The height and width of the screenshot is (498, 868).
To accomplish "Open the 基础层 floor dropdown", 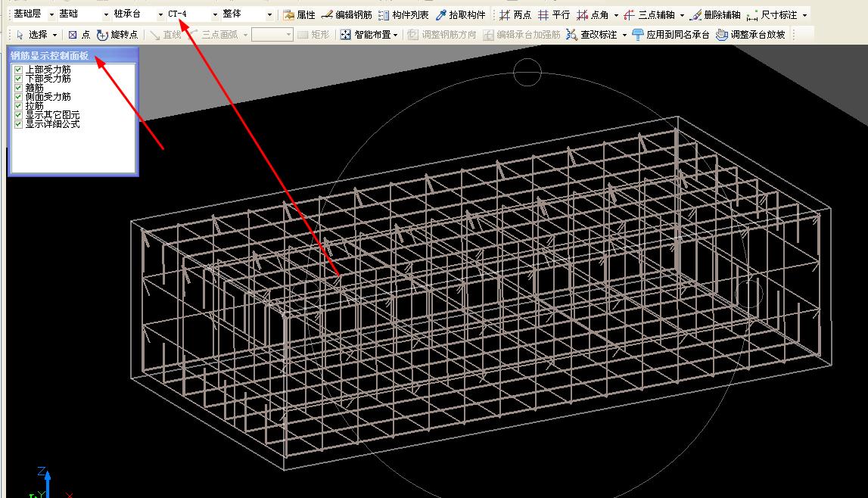I will [x=51, y=15].
